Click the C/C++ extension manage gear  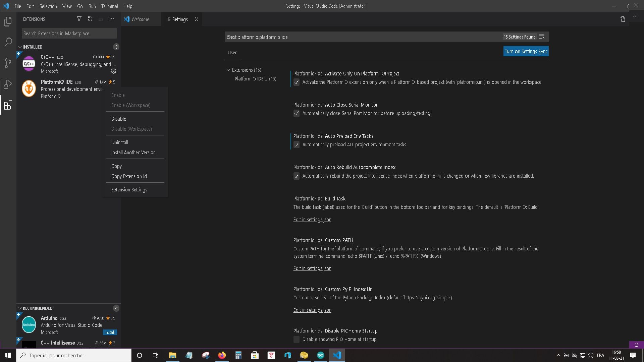[x=114, y=71]
